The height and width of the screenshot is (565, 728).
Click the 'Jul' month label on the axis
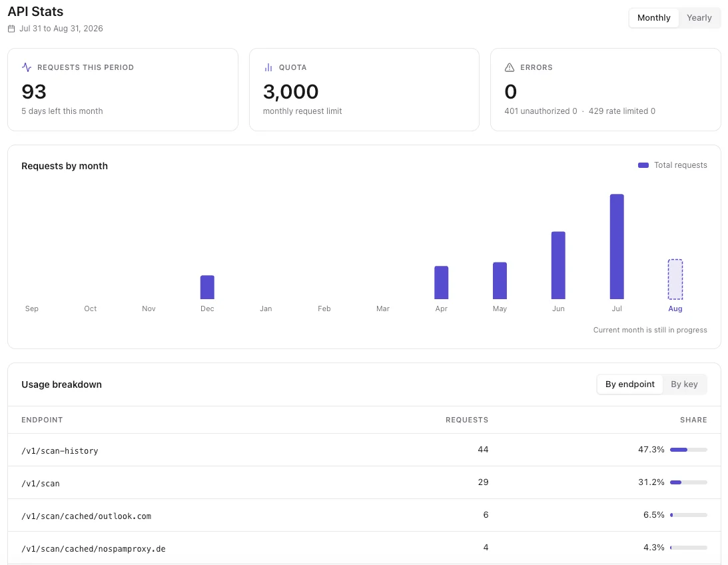point(617,308)
